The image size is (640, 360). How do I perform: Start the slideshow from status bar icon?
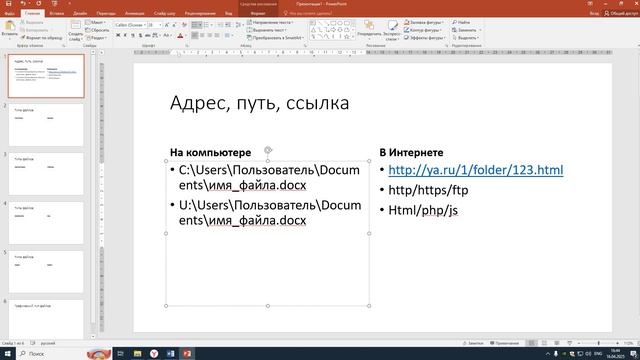[569, 343]
